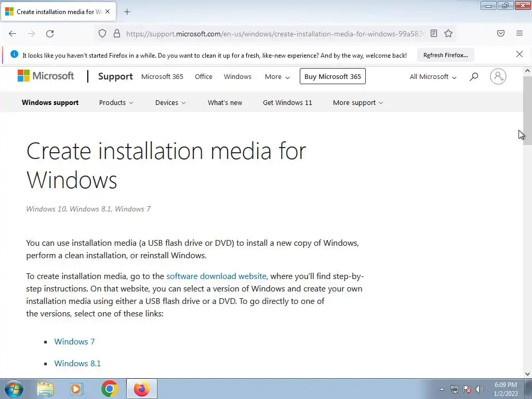Open Office in header navigation
Screen dimensions: 532x399
click(204, 77)
